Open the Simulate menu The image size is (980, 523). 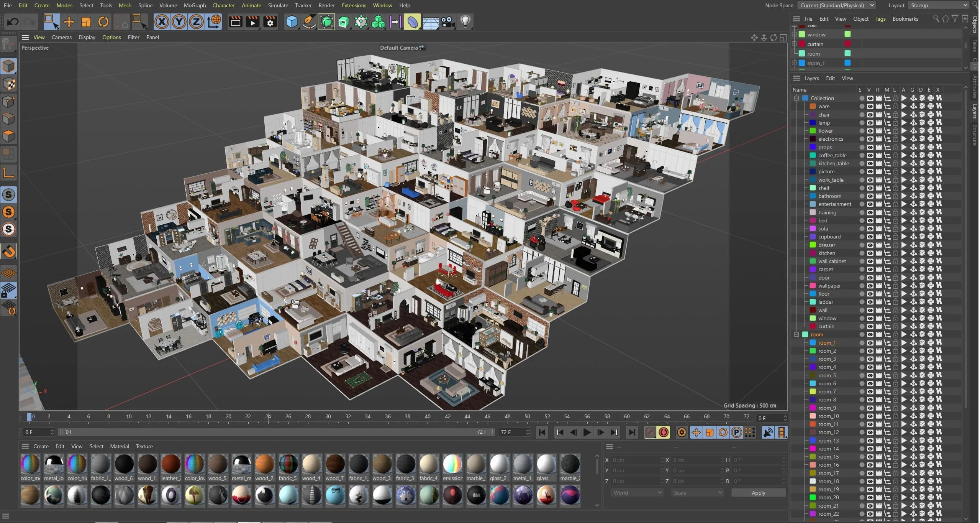(x=278, y=5)
